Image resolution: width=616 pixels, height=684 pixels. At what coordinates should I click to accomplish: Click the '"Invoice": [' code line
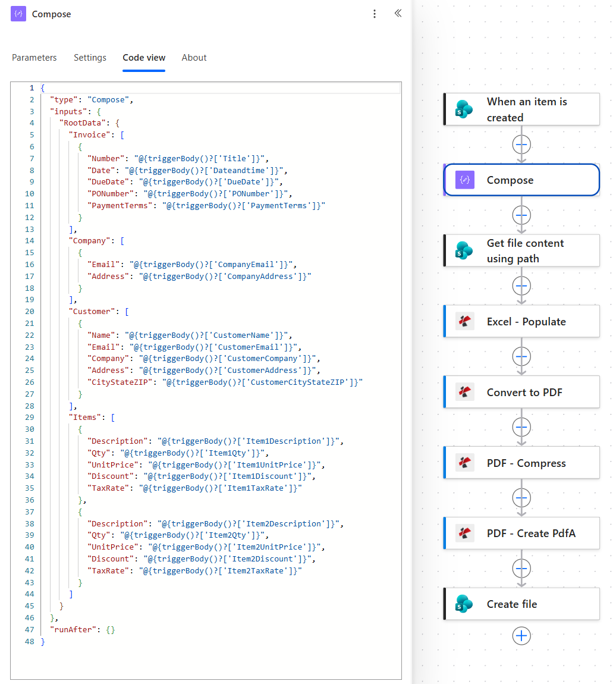96,135
